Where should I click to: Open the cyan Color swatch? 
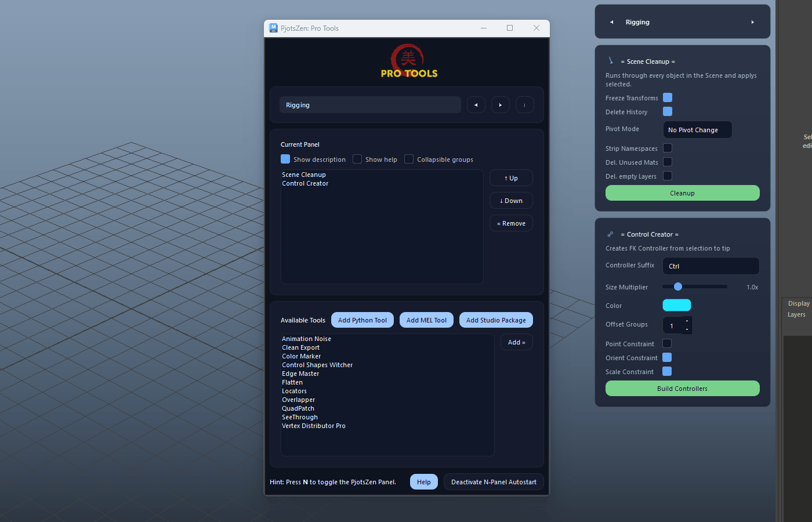tap(677, 305)
